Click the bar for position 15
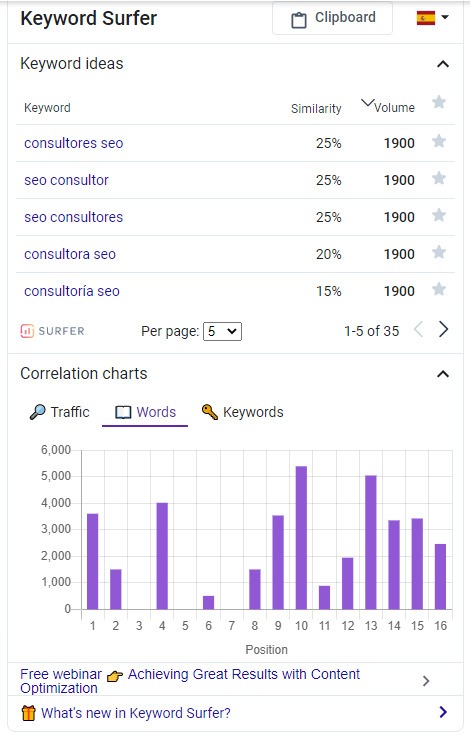470x738 pixels. click(x=417, y=564)
